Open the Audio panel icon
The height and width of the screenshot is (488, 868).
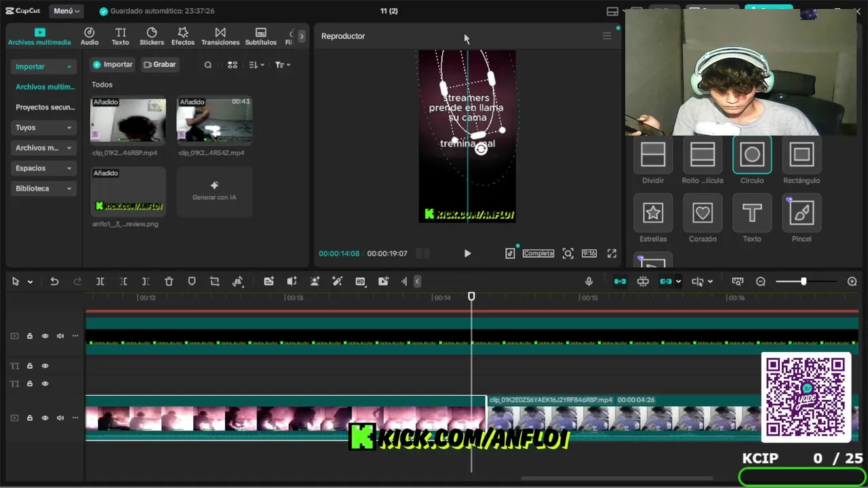click(89, 37)
